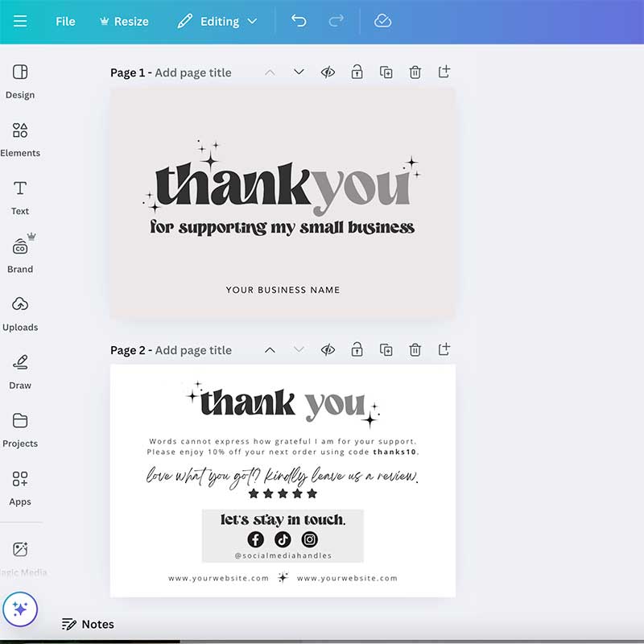Open the Uploads panel
Image resolution: width=644 pixels, height=644 pixels.
tap(19, 314)
